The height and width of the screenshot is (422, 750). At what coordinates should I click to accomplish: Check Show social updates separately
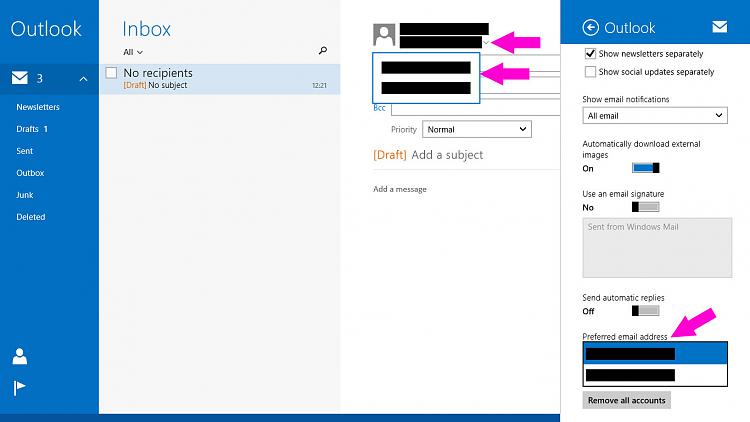[590, 72]
